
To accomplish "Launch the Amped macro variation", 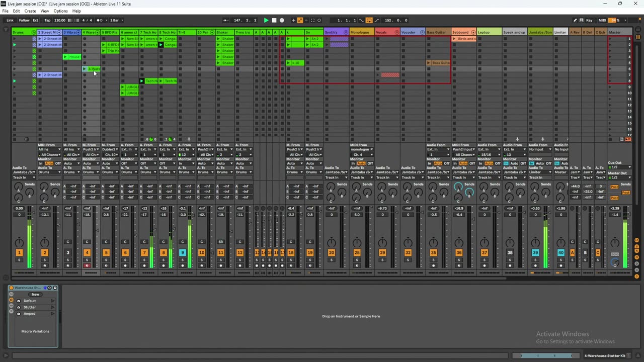I will coord(52,314).
